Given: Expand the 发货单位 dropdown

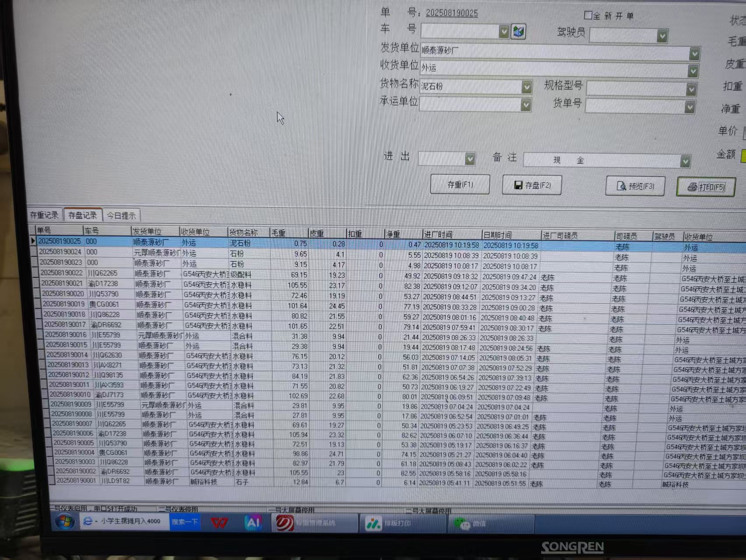Looking at the screenshot, I should (x=694, y=53).
